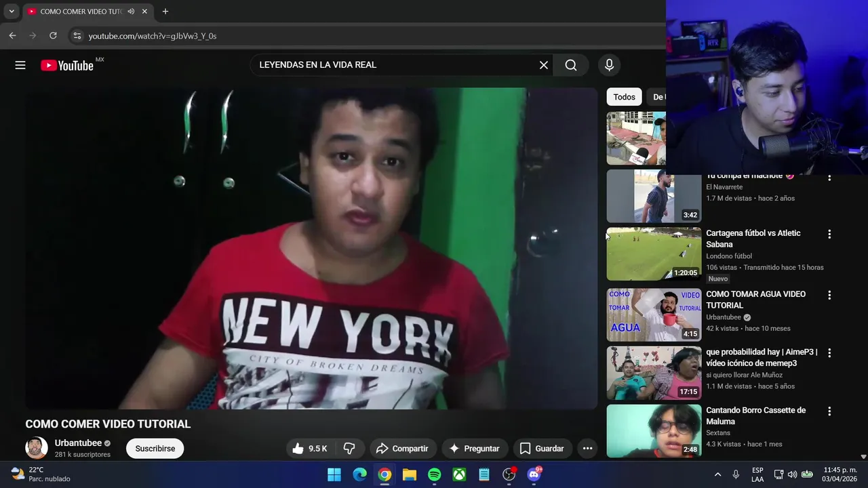Click the Preguntar button
Viewport: 868px width, 488px height.
(x=474, y=449)
